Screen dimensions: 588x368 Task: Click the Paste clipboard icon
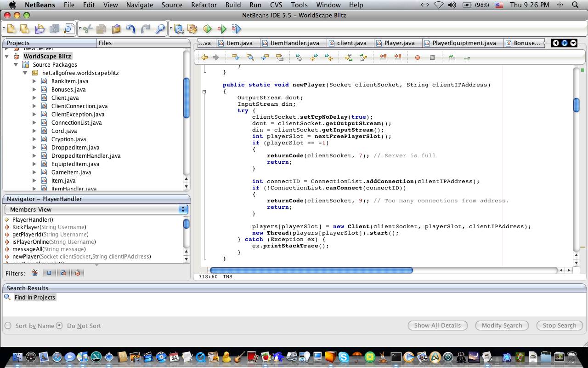[x=116, y=29]
